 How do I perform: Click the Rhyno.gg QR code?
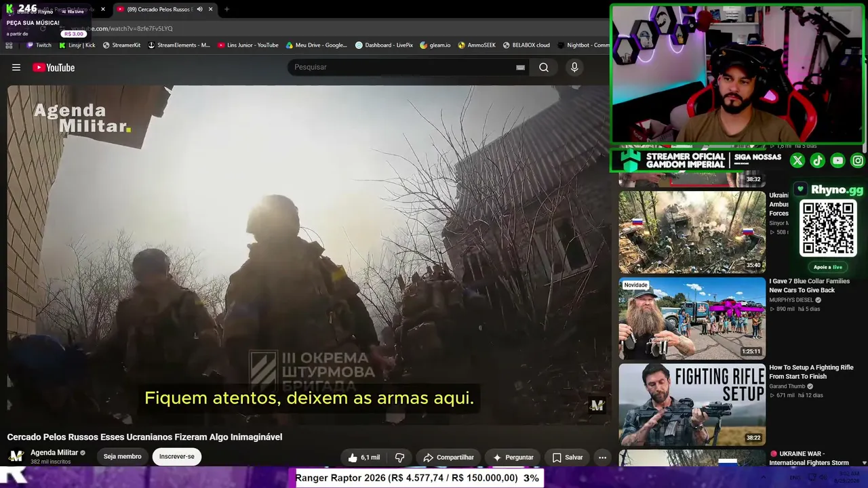[828, 228]
